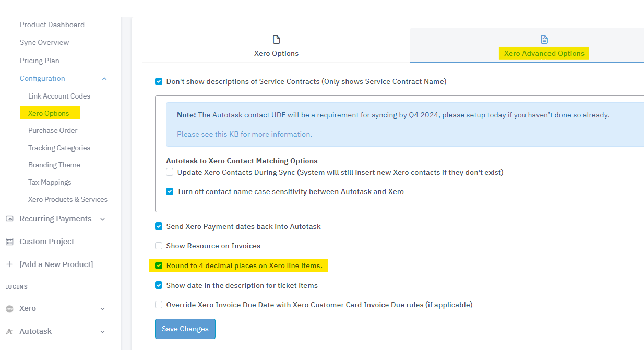Click the Custom Project calendar icon
The height and width of the screenshot is (350, 644).
[9, 241]
